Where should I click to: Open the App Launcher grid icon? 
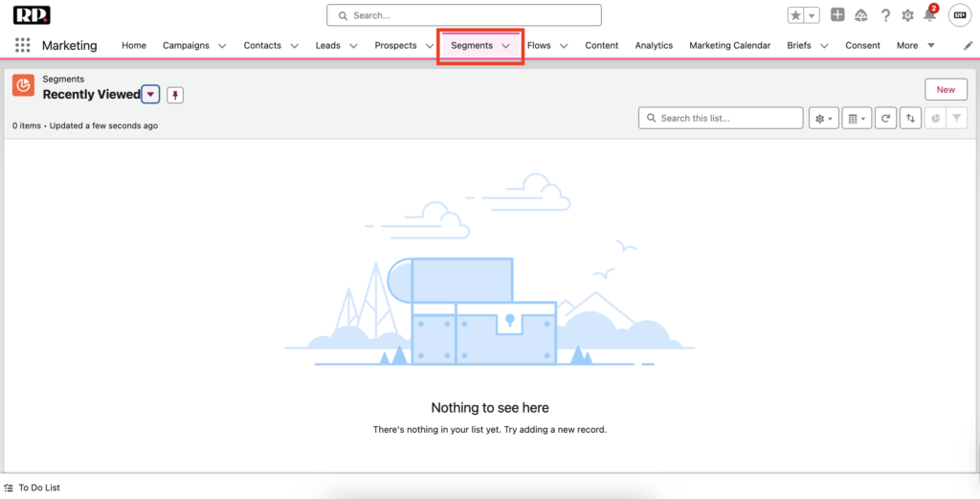tap(22, 45)
